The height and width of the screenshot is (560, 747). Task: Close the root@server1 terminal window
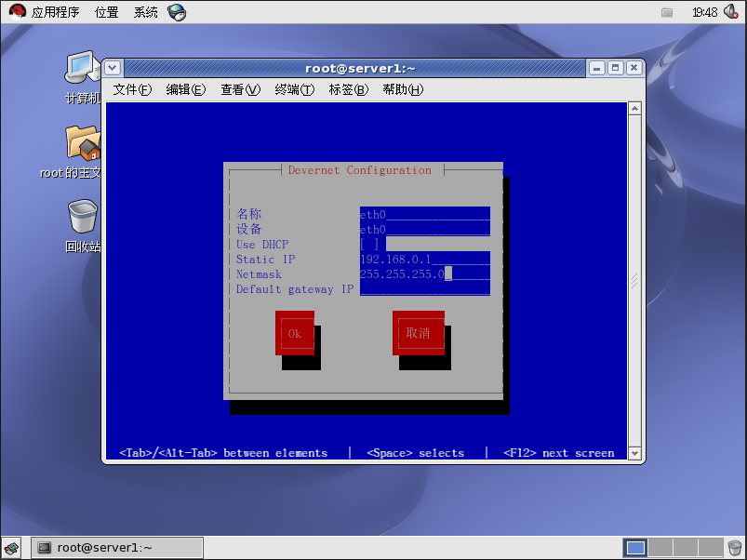[x=634, y=68]
